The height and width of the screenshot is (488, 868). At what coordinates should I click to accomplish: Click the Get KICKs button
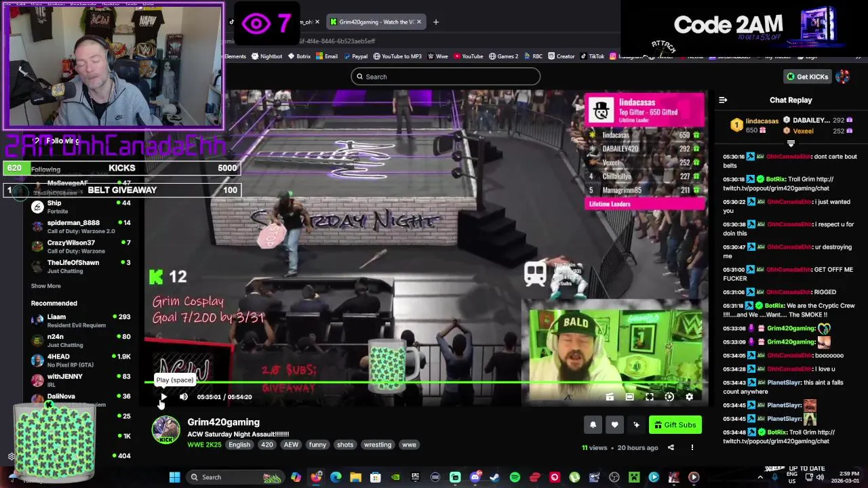coord(807,77)
